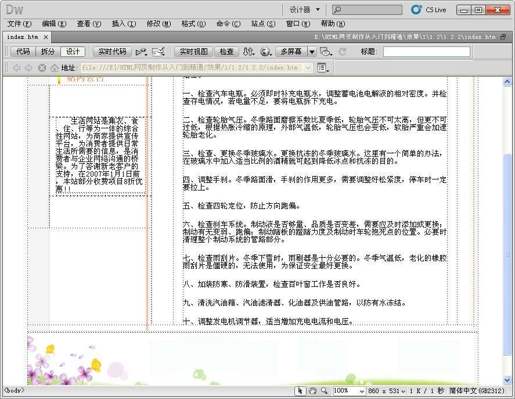The width and height of the screenshot is (515, 399).
Task: Open the preview in browser globe icon
Action: coord(265,52)
